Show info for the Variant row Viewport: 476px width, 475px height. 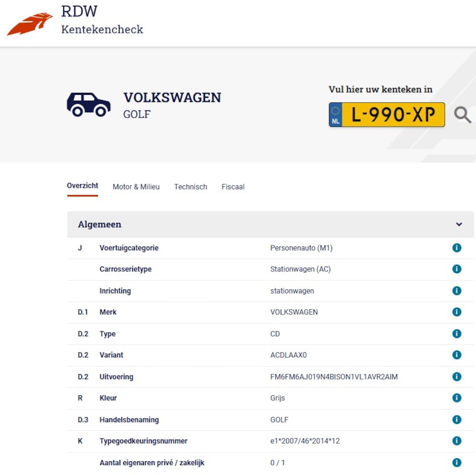(x=457, y=355)
